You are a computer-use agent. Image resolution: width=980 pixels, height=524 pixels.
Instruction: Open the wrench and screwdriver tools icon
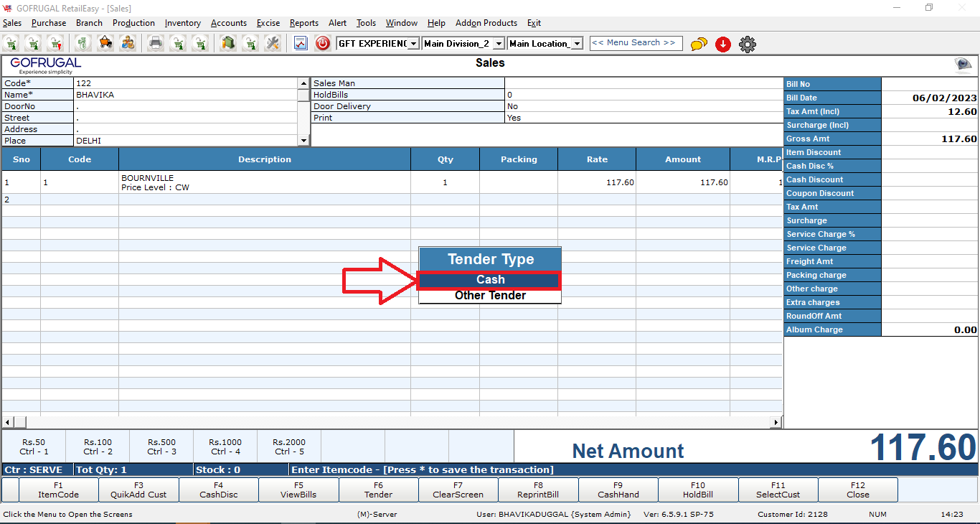tap(273, 44)
